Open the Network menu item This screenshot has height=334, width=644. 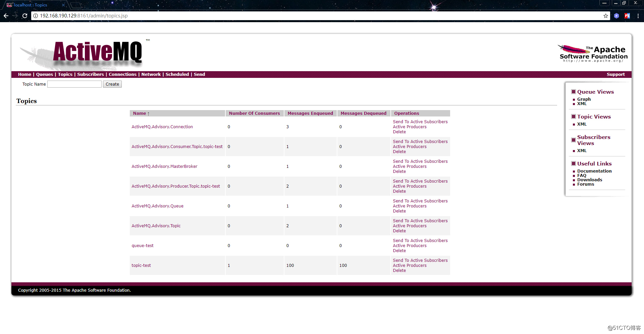coord(151,75)
